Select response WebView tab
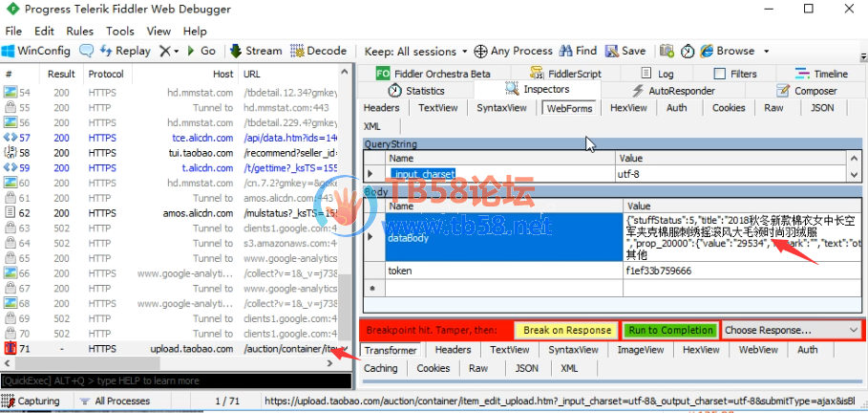Image resolution: width=868 pixels, height=413 pixels. (758, 350)
